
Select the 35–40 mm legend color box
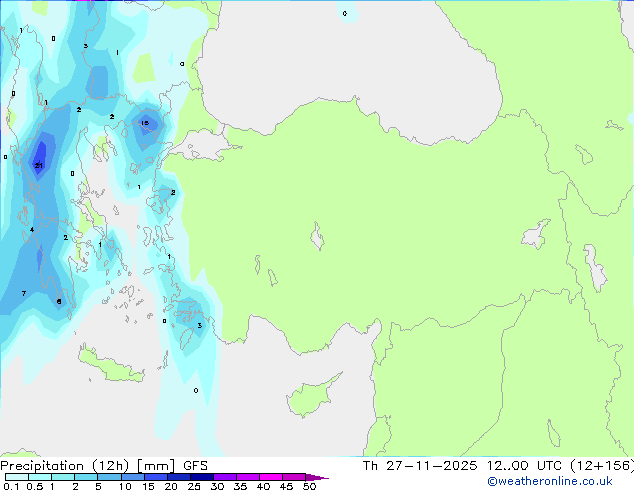248,477
